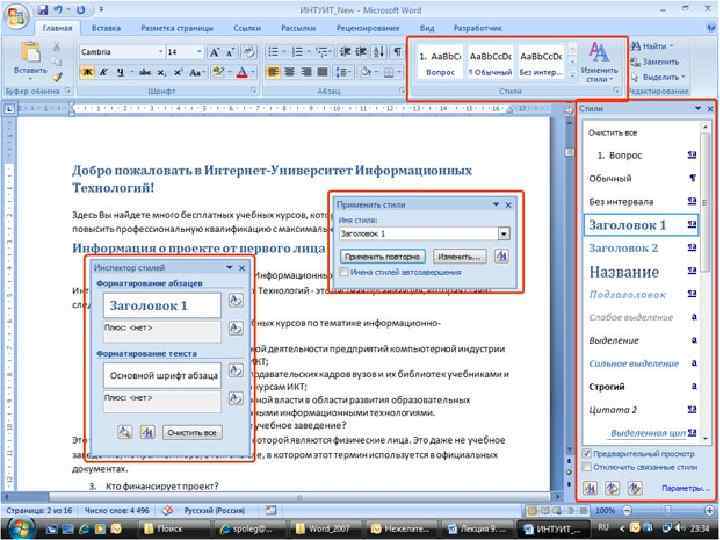Open the Главная ribbon tab

tap(57, 28)
